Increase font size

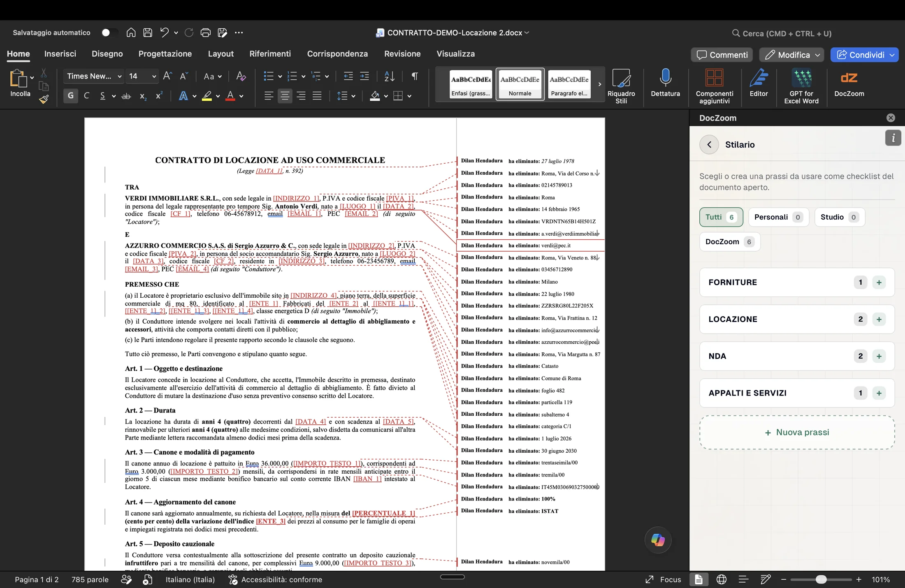pyautogui.click(x=167, y=76)
